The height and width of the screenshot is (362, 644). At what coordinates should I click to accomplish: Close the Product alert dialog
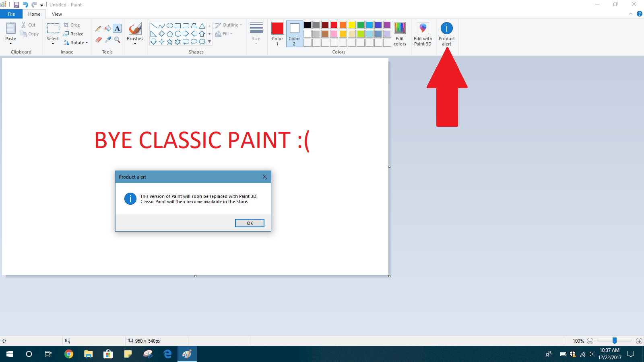coord(264,177)
